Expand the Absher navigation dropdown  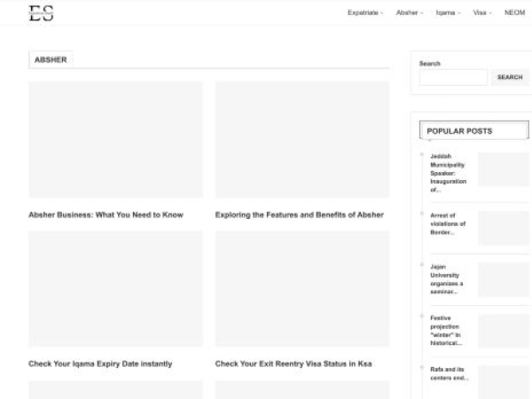pos(409,13)
